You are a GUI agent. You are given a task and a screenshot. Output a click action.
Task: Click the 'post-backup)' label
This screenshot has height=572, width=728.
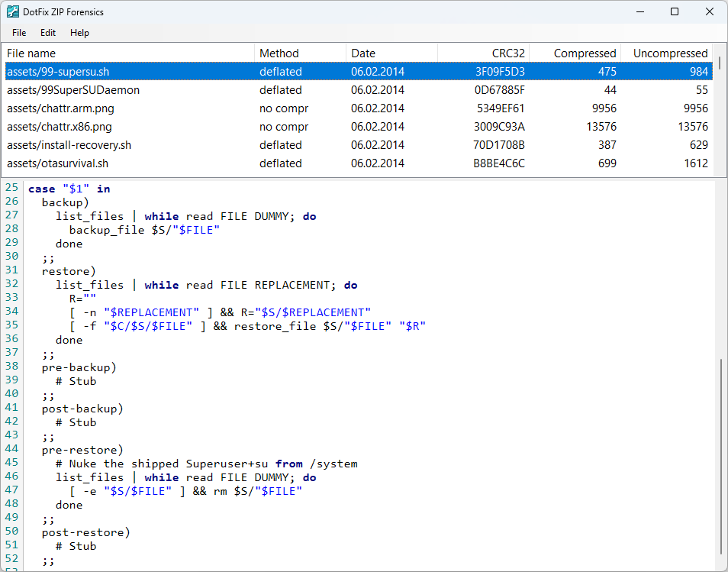tap(82, 409)
